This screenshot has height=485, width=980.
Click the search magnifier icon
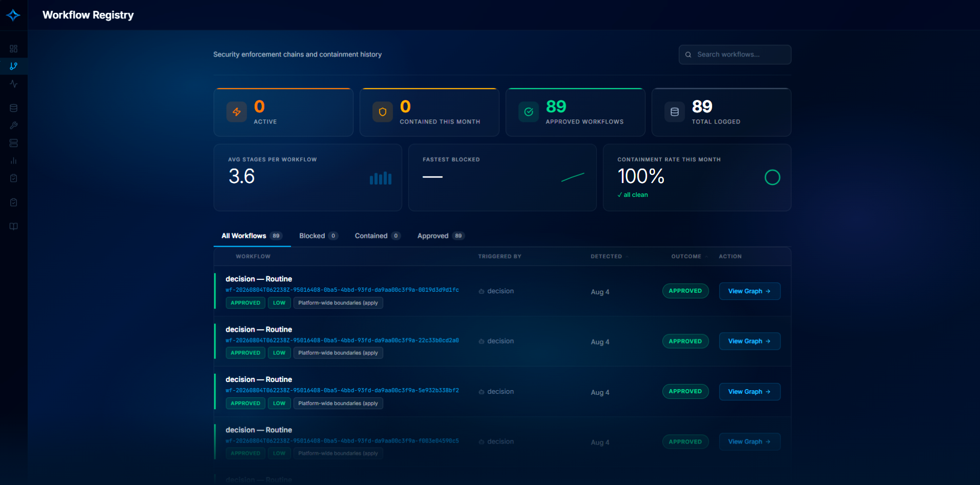[689, 55]
